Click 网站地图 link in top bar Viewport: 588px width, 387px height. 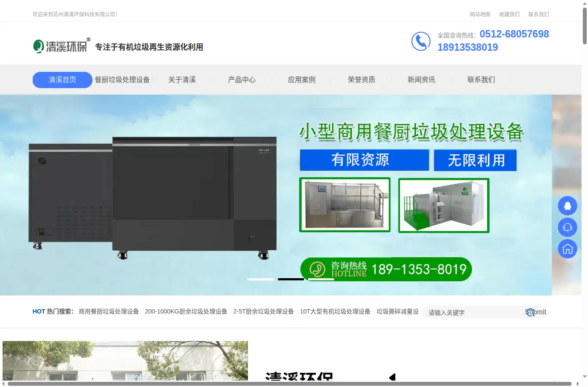click(x=480, y=14)
